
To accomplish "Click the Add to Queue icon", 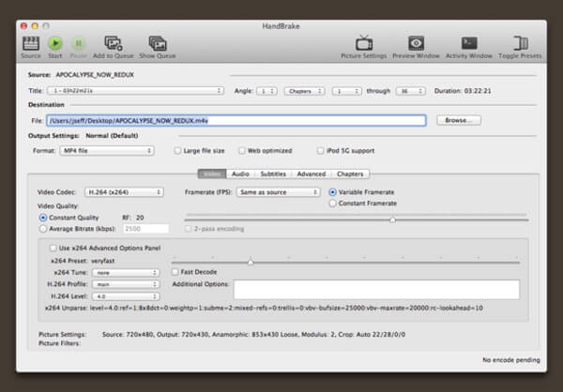I will tap(113, 42).
